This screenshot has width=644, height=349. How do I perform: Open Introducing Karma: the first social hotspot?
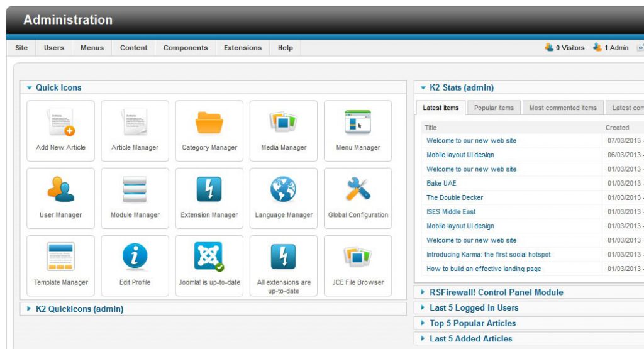pyautogui.click(x=488, y=255)
